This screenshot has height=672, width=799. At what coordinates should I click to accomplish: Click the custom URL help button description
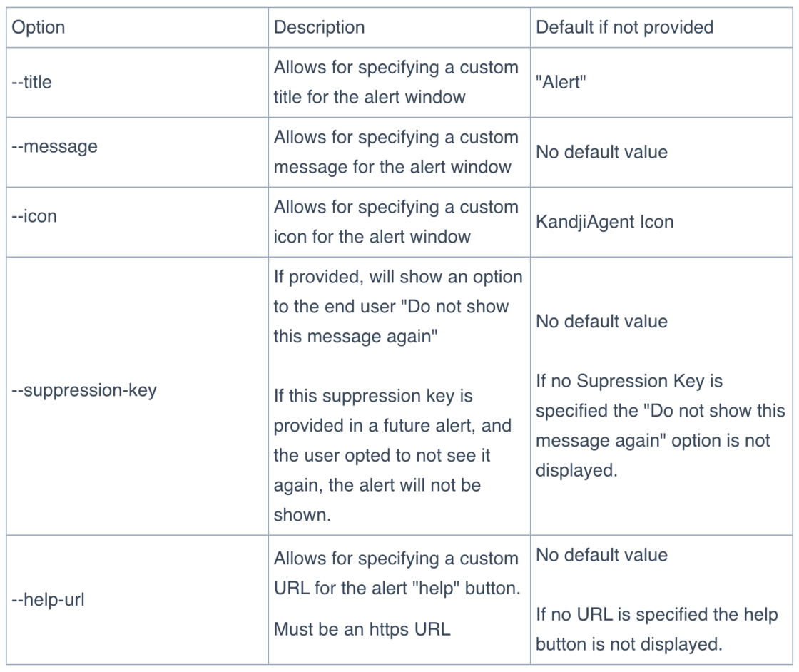coord(396,574)
